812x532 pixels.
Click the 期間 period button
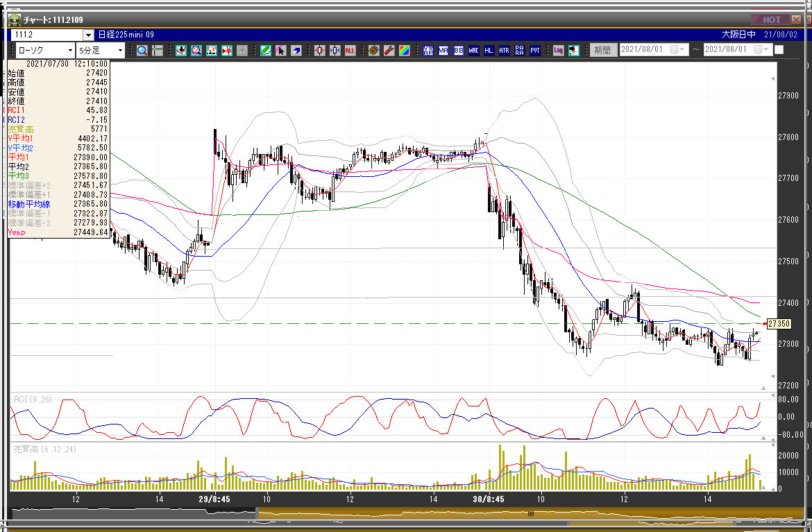pos(602,50)
